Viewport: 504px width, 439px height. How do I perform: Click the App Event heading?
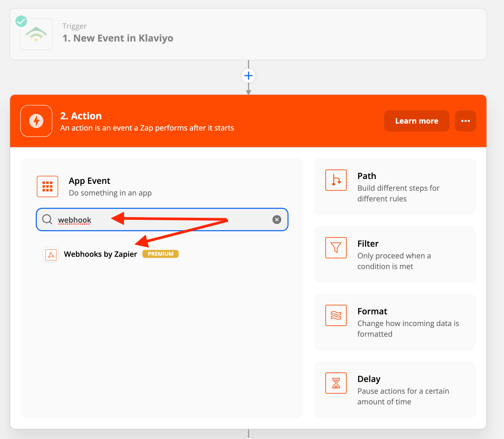tap(89, 181)
